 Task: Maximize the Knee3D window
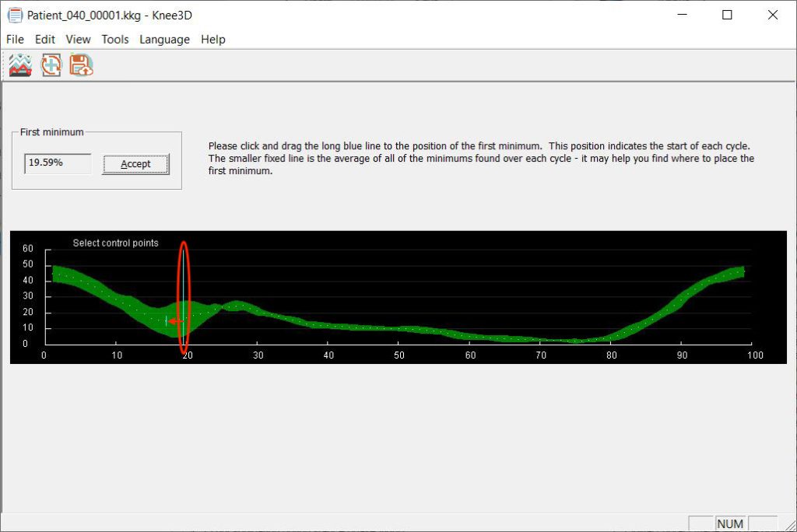[x=728, y=15]
